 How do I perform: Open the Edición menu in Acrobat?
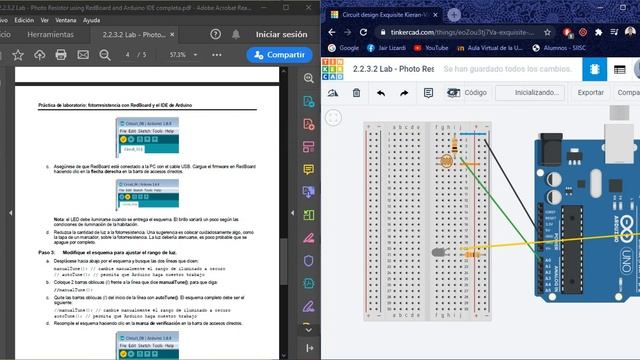tap(24, 20)
